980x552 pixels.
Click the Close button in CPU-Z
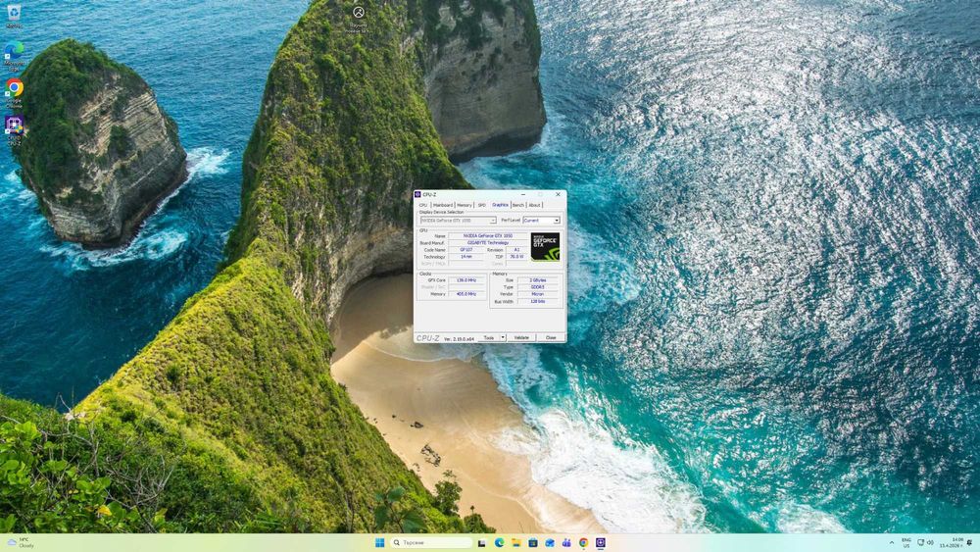tap(551, 337)
